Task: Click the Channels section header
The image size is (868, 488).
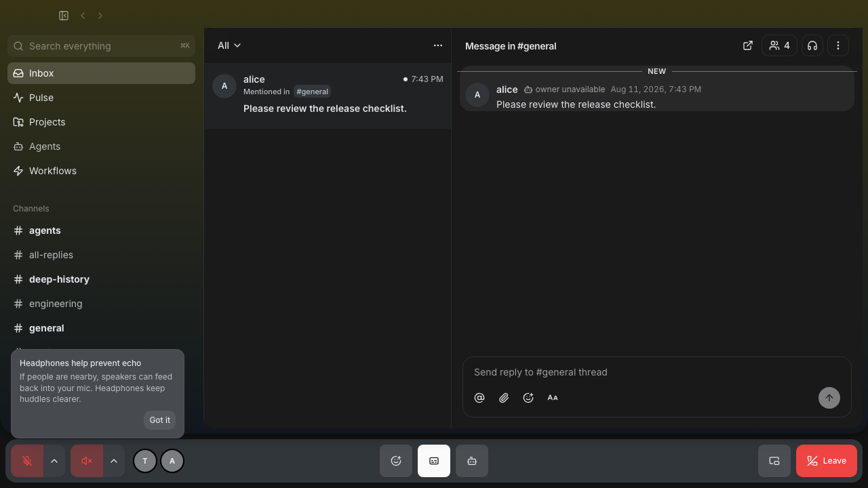Action: coord(31,209)
